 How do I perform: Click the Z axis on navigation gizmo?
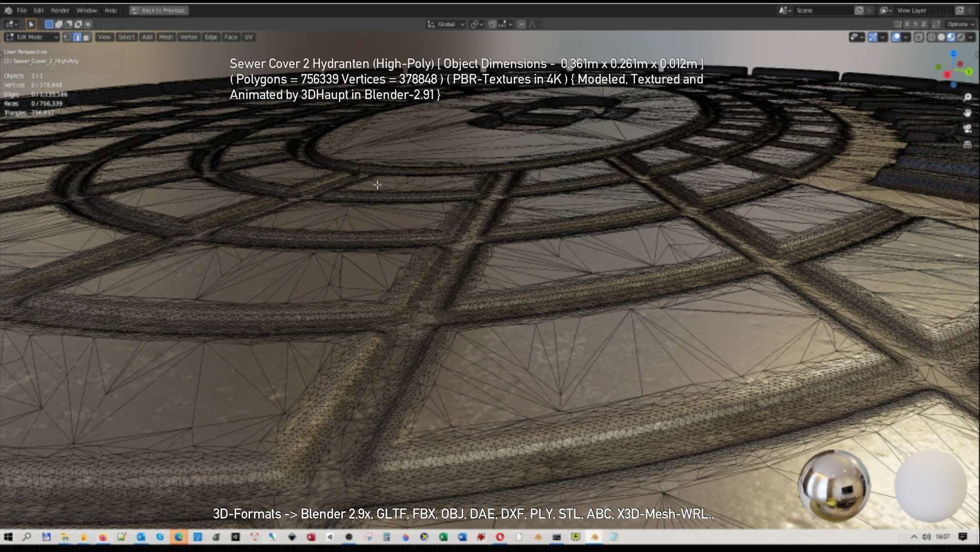point(953,53)
